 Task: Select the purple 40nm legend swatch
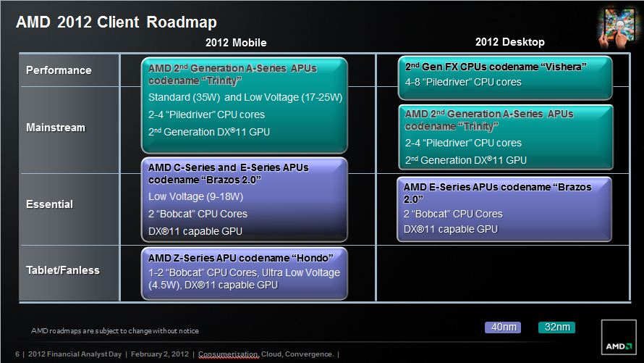(x=504, y=327)
